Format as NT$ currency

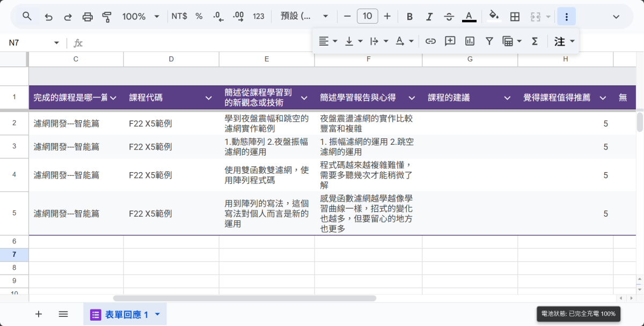click(x=179, y=17)
